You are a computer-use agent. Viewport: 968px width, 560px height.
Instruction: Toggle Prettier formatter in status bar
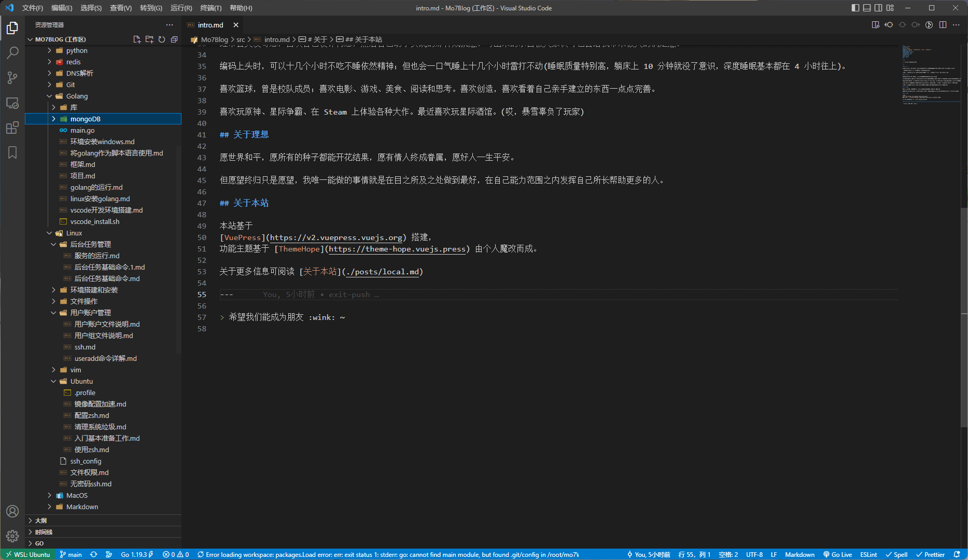(931, 554)
